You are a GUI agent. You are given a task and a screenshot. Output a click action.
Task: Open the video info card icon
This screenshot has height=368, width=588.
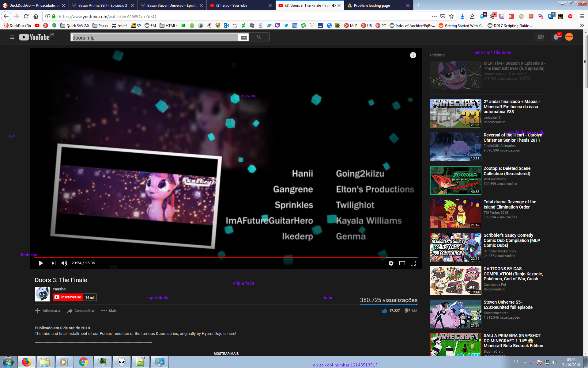(413, 55)
